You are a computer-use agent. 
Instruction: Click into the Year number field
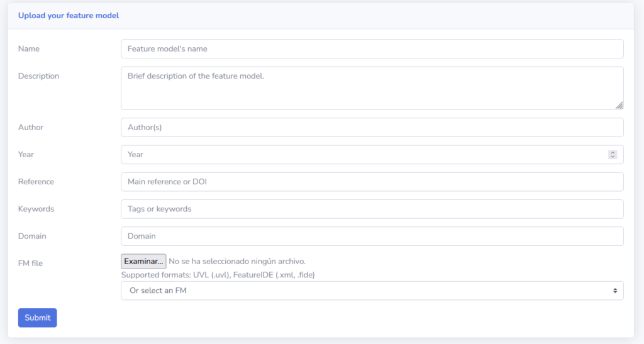(365, 155)
